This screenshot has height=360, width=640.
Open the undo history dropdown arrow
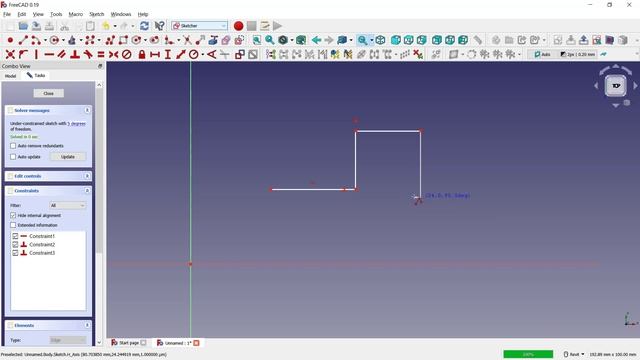[x=115, y=26]
